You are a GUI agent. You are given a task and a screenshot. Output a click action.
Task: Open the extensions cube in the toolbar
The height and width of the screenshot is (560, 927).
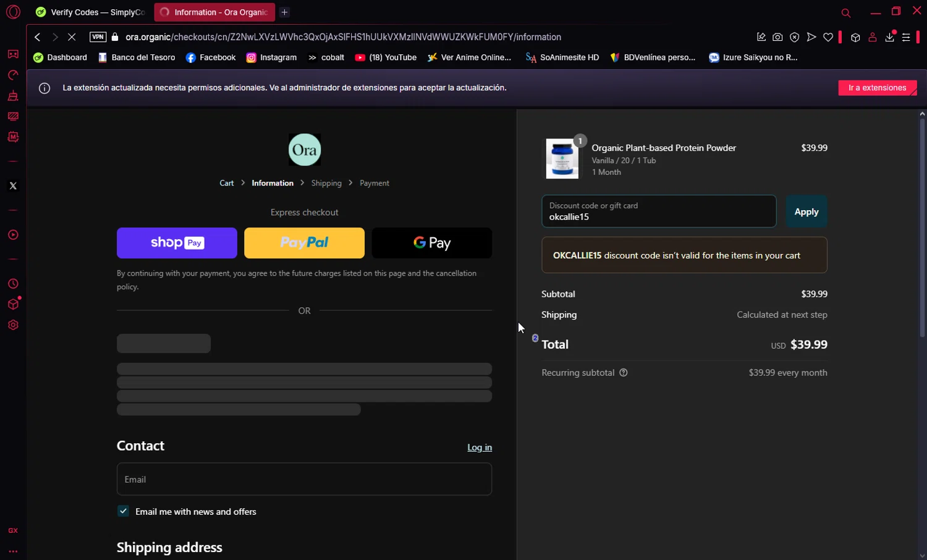[855, 37]
